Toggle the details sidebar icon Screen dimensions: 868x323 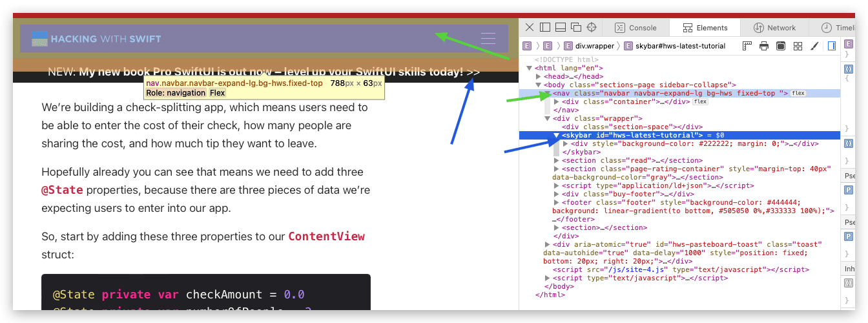pos(832,46)
